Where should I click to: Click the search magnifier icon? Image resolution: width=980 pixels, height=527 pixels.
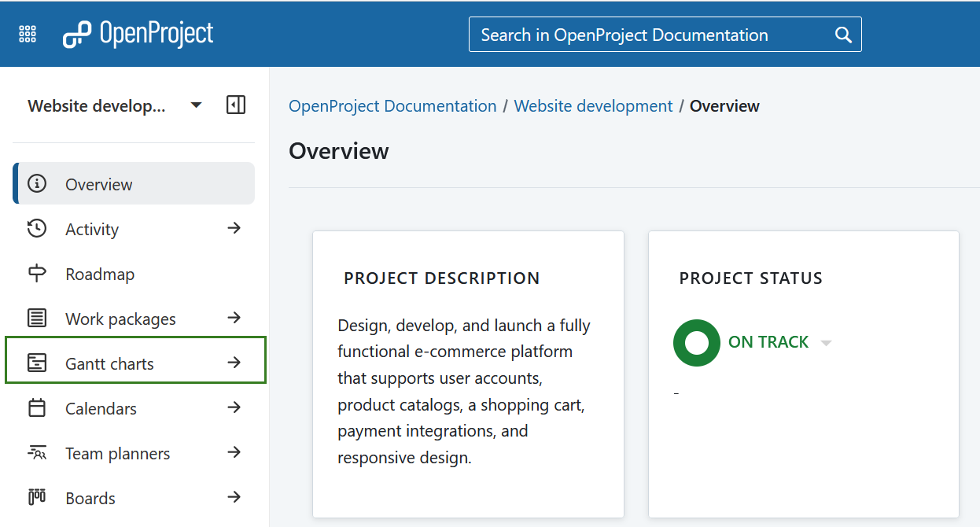[842, 35]
